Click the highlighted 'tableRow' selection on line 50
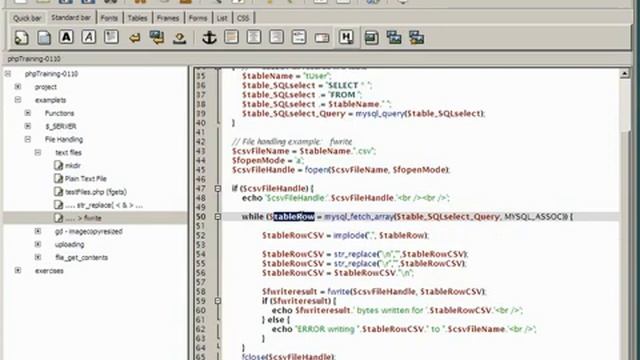640x360 pixels. click(294, 217)
